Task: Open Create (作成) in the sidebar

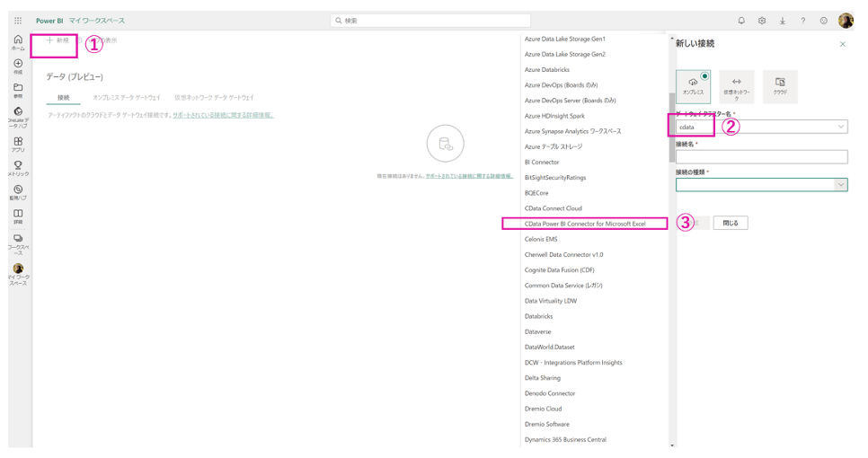Action: pyautogui.click(x=18, y=66)
